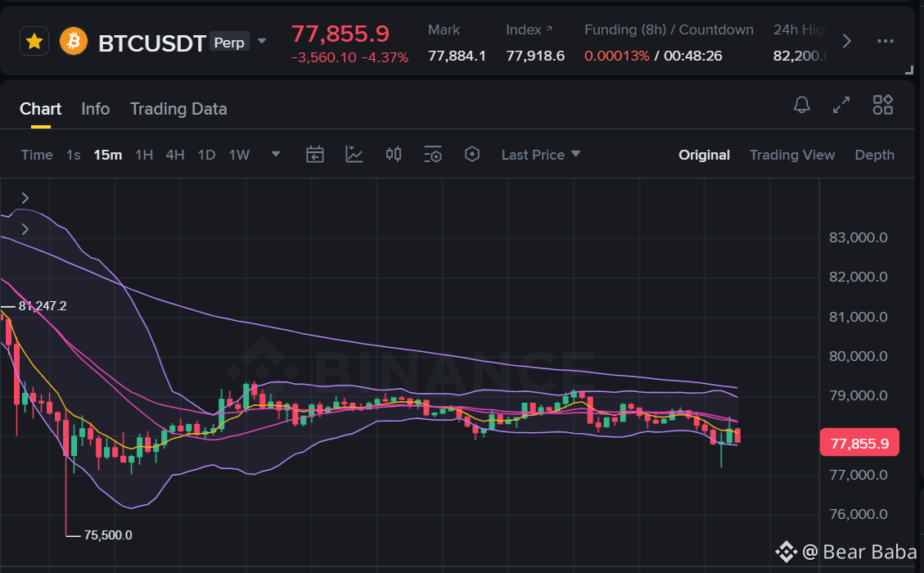Viewport: 924px width, 573px height.
Task: Click the funding rate 0.00013% value
Action: 617,56
